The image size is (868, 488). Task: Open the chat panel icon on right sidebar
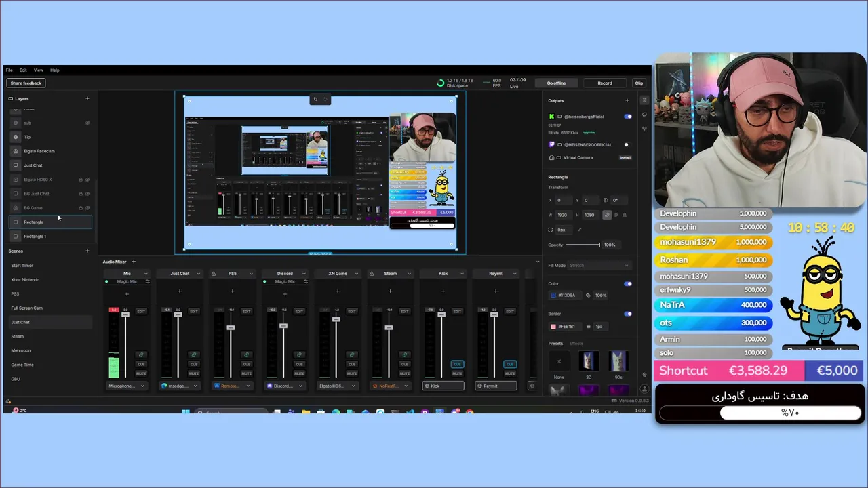tap(644, 115)
